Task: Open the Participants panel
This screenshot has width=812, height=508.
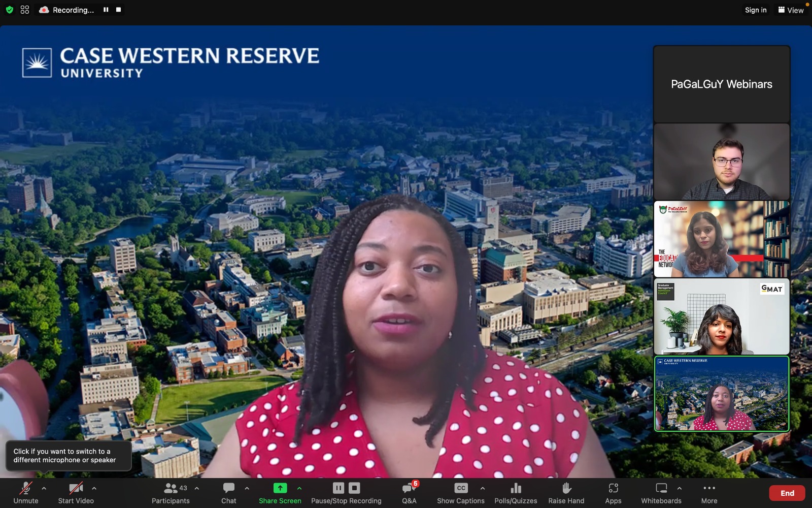Action: [x=171, y=493]
